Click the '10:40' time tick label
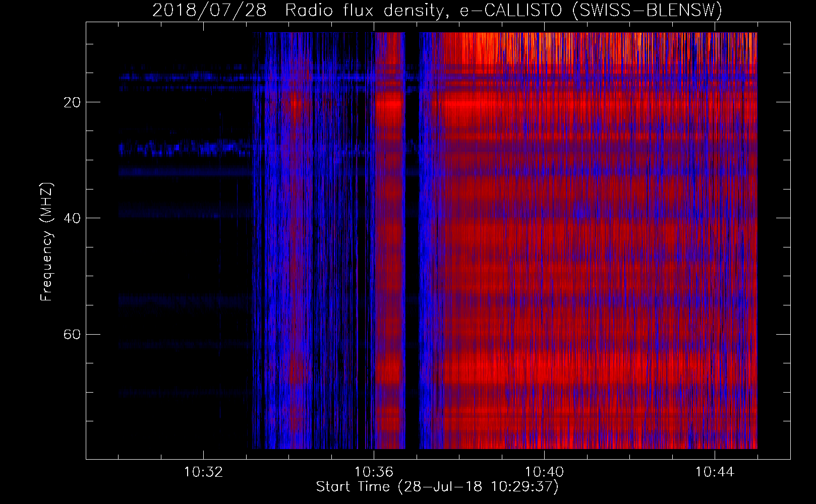This screenshot has height=504, width=816. point(544,472)
